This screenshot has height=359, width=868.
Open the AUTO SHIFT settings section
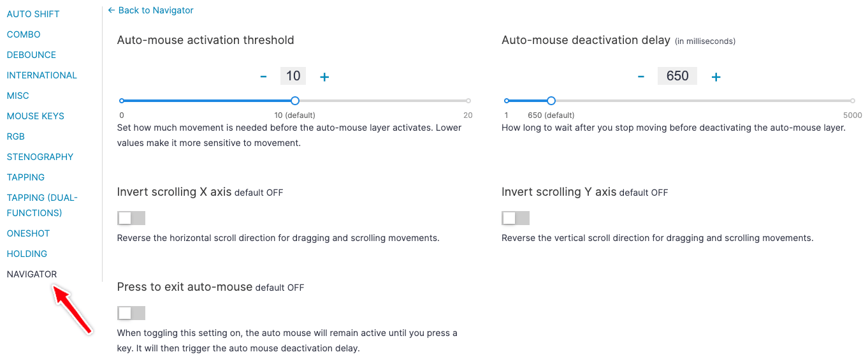click(x=33, y=14)
